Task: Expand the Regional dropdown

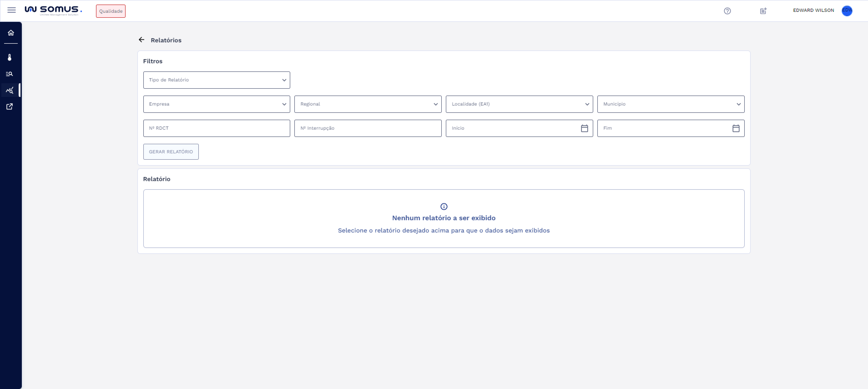Action: point(368,104)
